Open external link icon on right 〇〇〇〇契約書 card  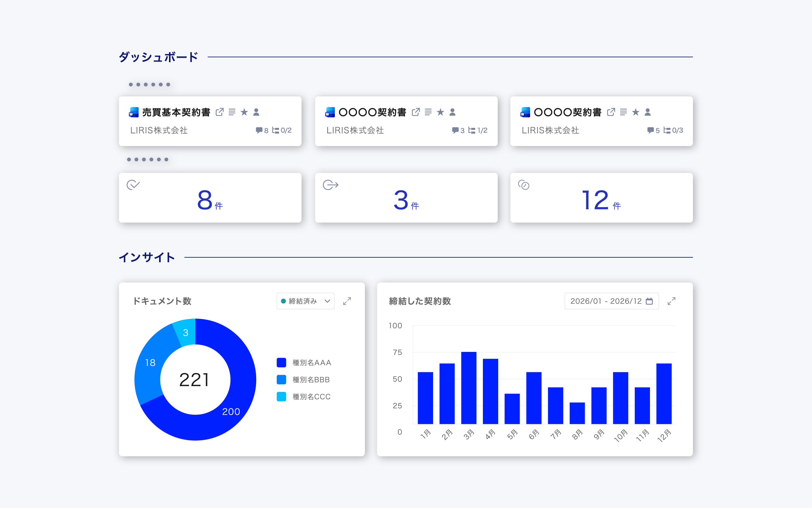pos(611,112)
